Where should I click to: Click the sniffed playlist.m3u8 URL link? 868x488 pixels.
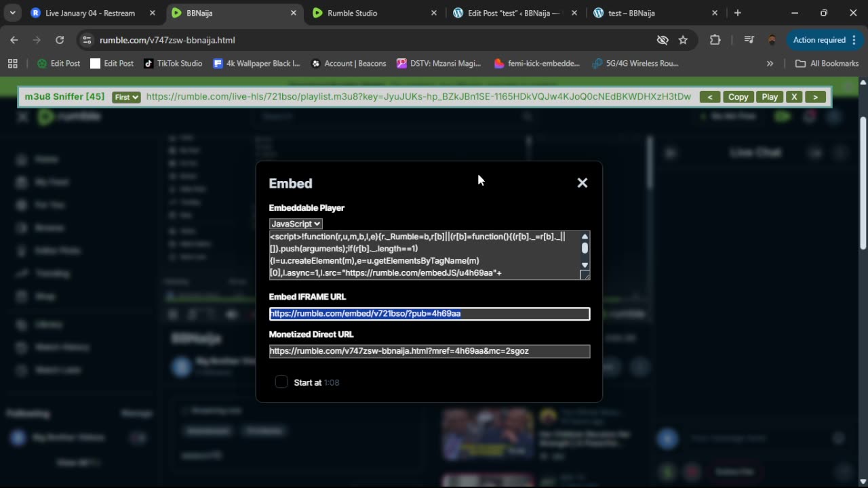[418, 97]
